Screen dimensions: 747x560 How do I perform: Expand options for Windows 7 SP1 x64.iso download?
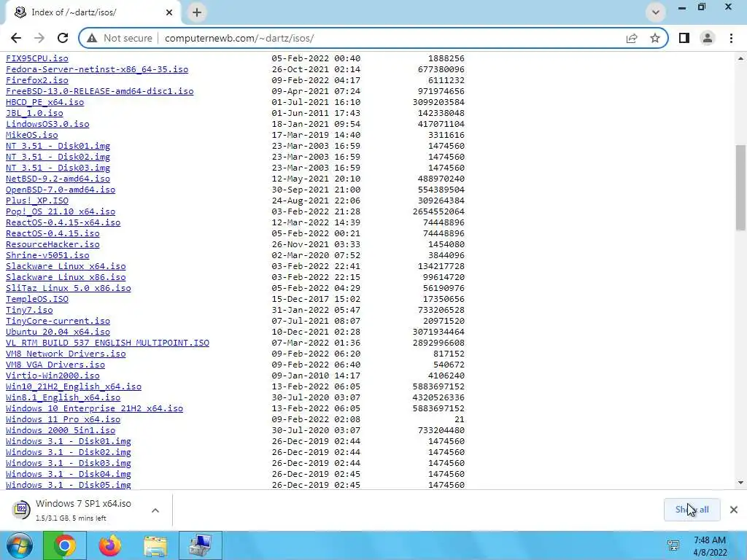(x=155, y=510)
